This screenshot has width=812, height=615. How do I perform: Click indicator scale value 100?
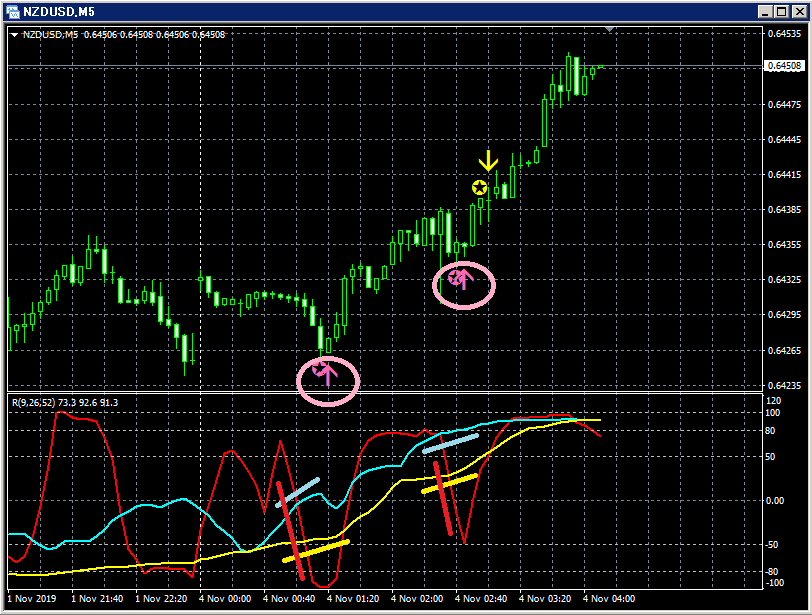(773, 413)
